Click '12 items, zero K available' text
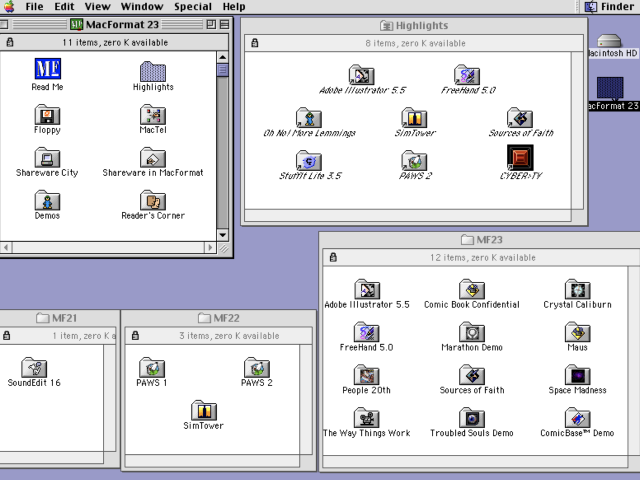The width and height of the screenshot is (640, 480). click(x=482, y=258)
